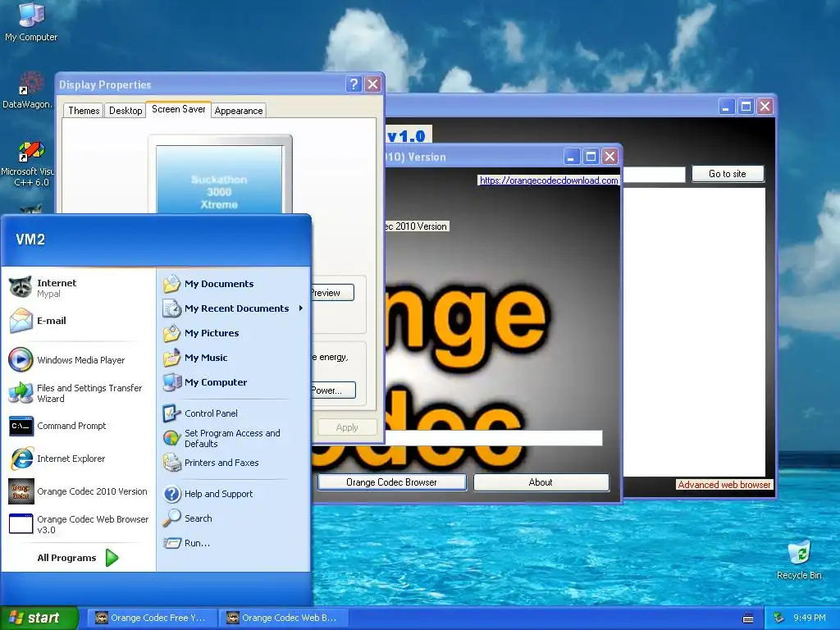
Task: Launch Orange Codec 2010 Version
Action: (x=78, y=491)
